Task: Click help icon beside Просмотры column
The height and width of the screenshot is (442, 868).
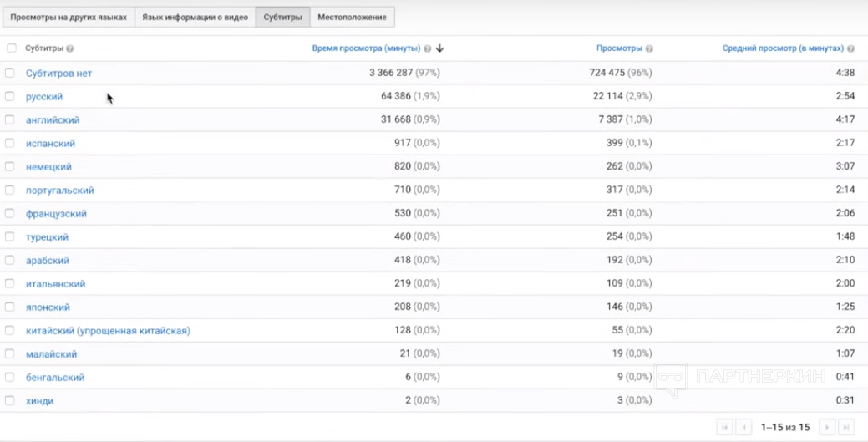Action: 649,48
